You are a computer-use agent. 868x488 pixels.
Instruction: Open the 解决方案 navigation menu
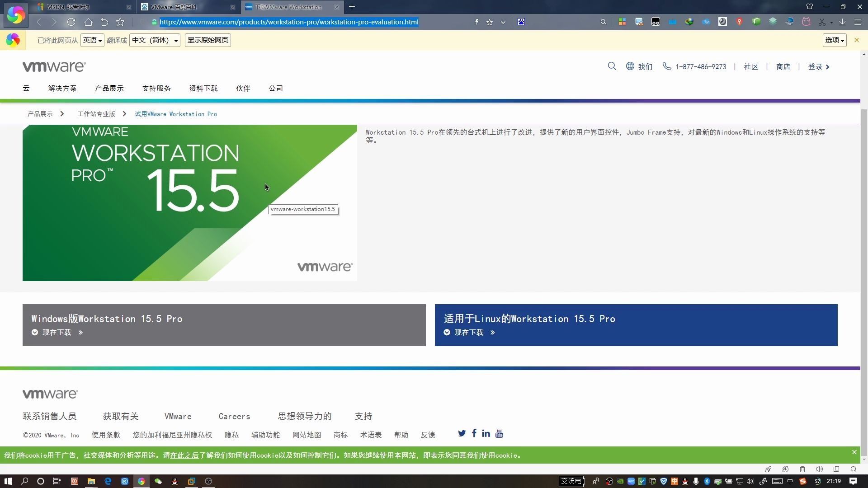click(62, 89)
